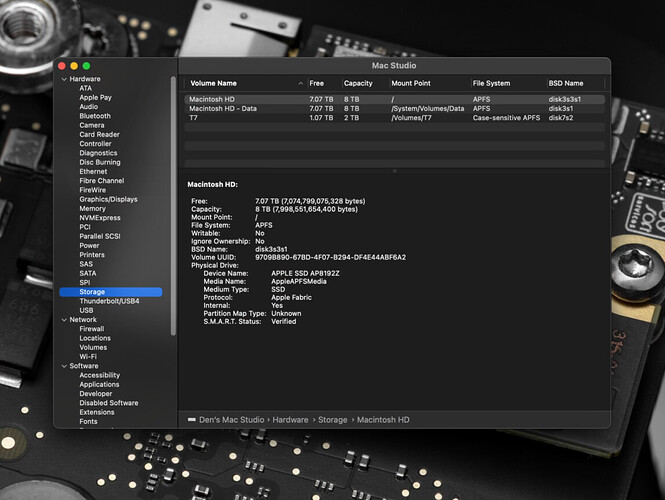Sort by Volume Name column header
The height and width of the screenshot is (500, 665).
pos(213,84)
